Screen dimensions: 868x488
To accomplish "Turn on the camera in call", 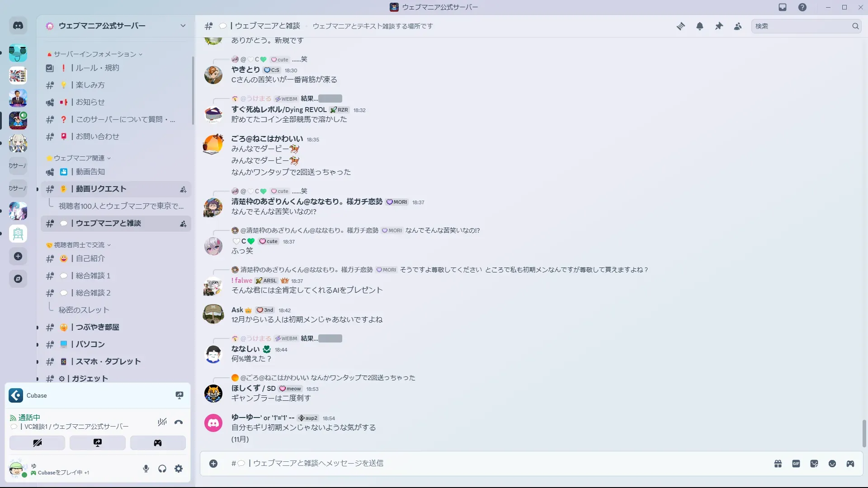I will pos(37,443).
